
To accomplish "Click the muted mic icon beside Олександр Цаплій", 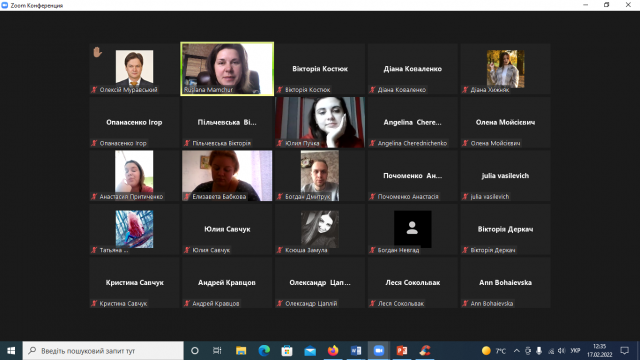I will tap(280, 304).
